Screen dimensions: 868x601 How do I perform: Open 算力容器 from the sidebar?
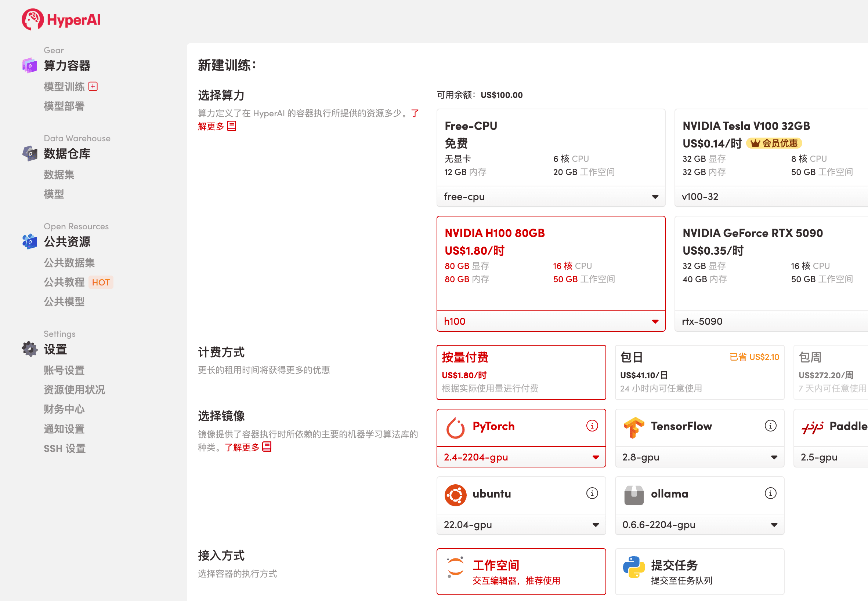tap(67, 66)
